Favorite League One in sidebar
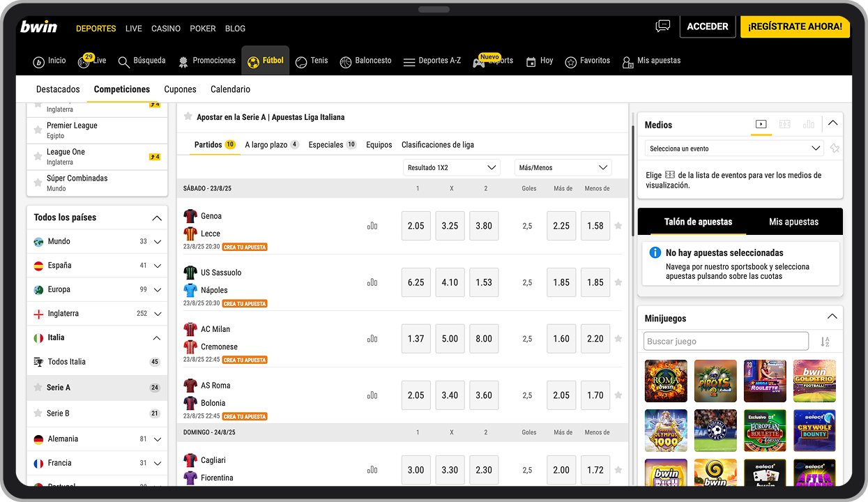 click(38, 157)
